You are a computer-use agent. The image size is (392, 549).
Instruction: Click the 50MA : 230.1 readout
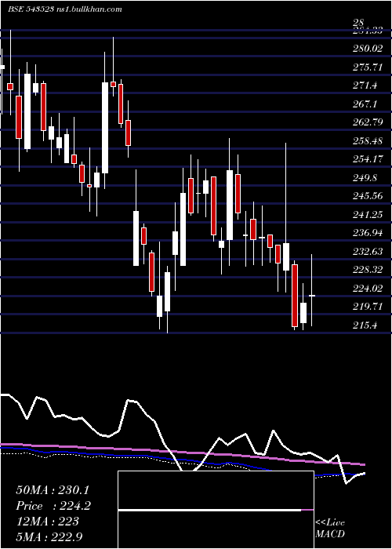[53, 490]
